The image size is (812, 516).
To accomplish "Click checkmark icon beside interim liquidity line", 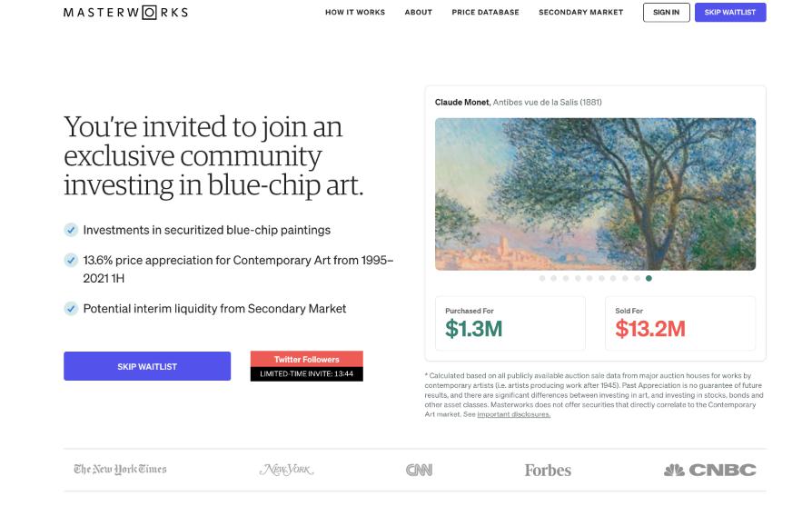I will tap(71, 308).
